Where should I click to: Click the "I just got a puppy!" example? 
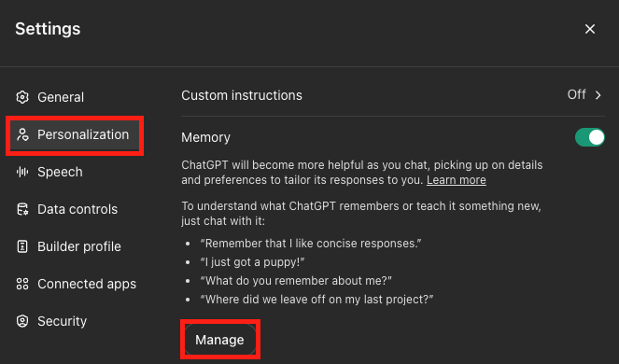coord(252,262)
